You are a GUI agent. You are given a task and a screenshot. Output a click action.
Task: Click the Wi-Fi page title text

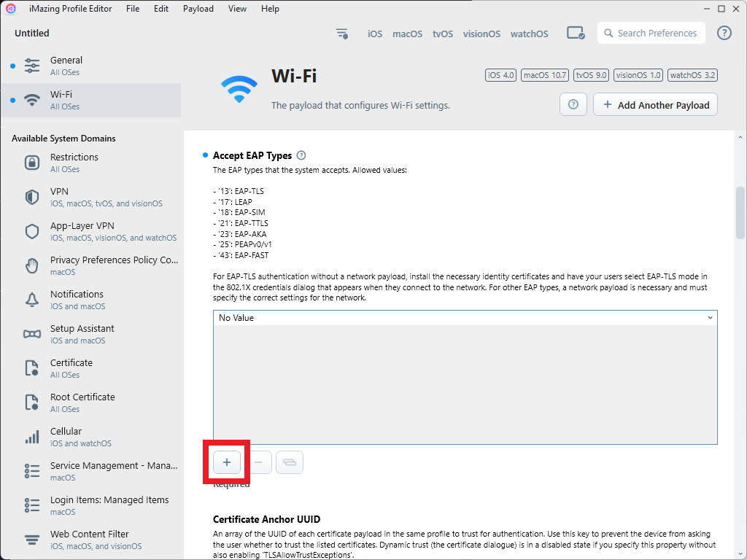(294, 76)
